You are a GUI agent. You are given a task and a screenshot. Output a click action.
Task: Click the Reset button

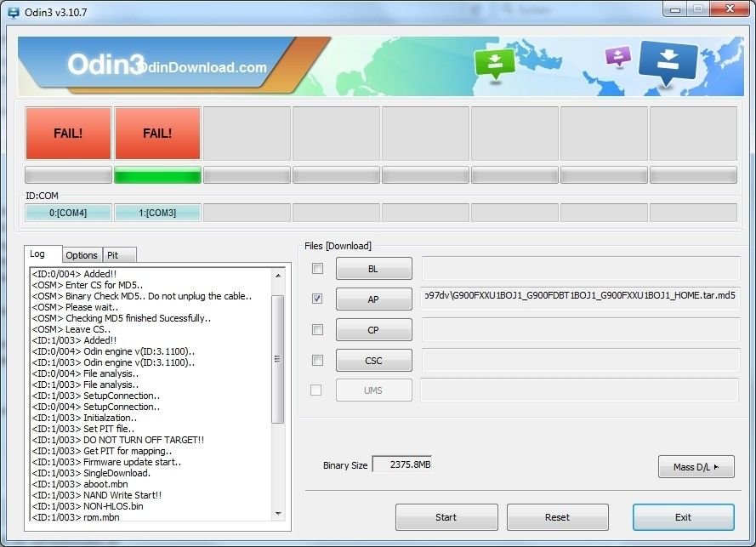pyautogui.click(x=557, y=517)
